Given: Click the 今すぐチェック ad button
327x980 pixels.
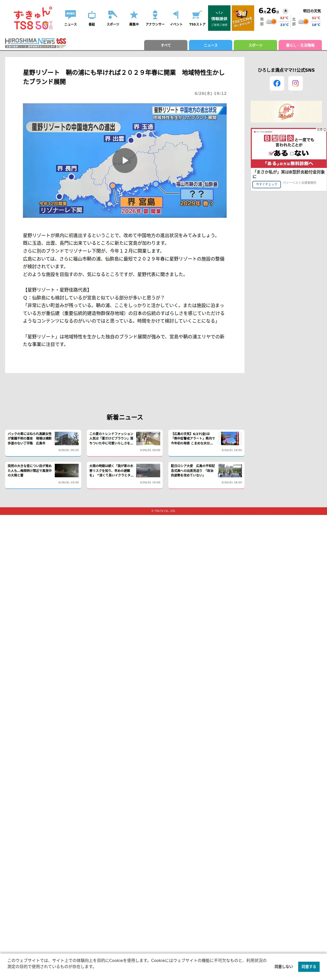Looking at the screenshot, I should tap(266, 184).
